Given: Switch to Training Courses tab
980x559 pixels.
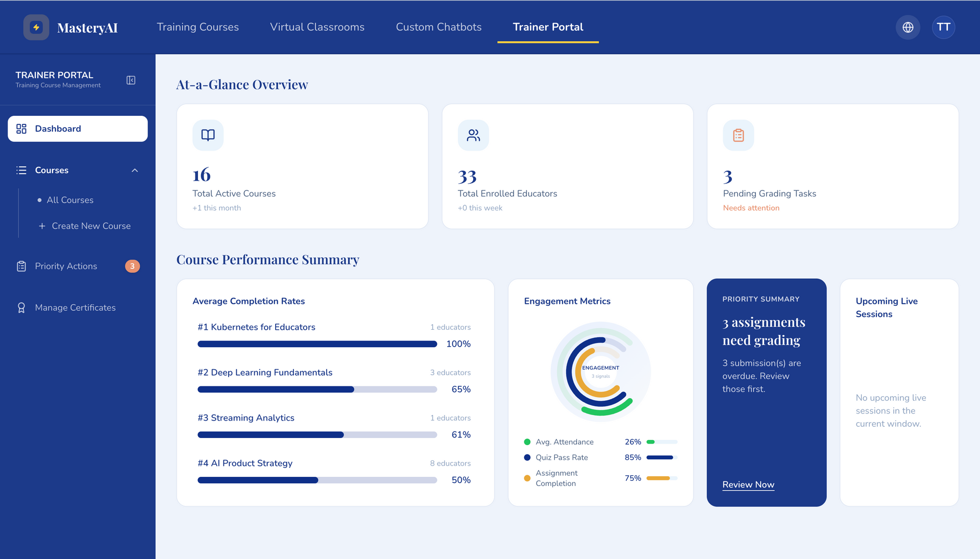Looking at the screenshot, I should click(198, 27).
